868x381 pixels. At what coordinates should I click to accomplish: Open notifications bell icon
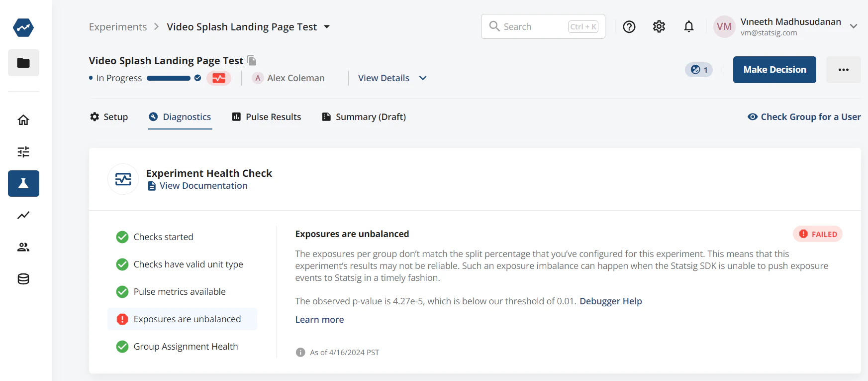pos(689,27)
